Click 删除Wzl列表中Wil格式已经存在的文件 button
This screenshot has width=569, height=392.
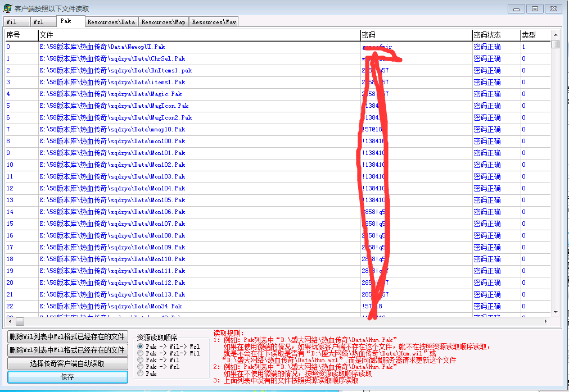point(67,350)
